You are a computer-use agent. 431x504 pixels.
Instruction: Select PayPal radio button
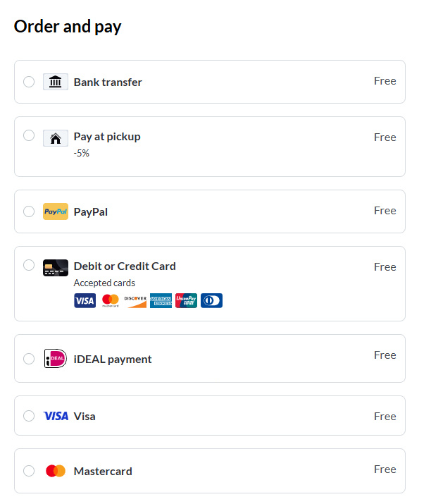point(29,211)
